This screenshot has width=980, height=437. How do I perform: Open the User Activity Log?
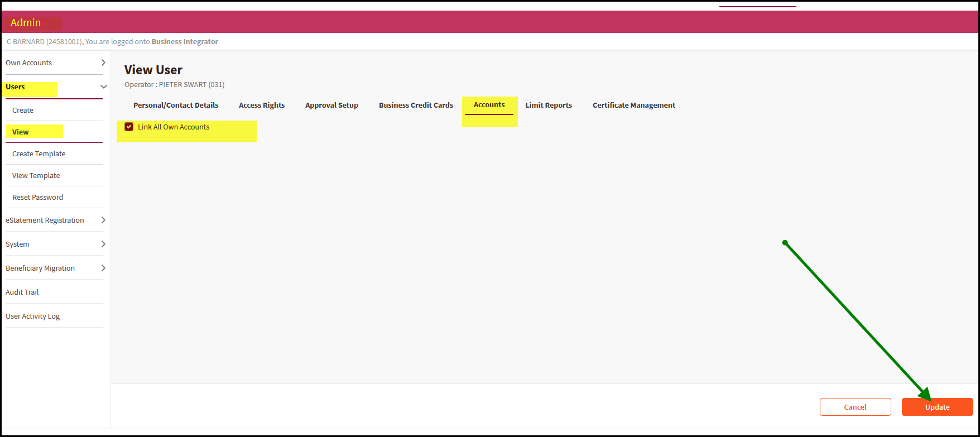[x=32, y=316]
